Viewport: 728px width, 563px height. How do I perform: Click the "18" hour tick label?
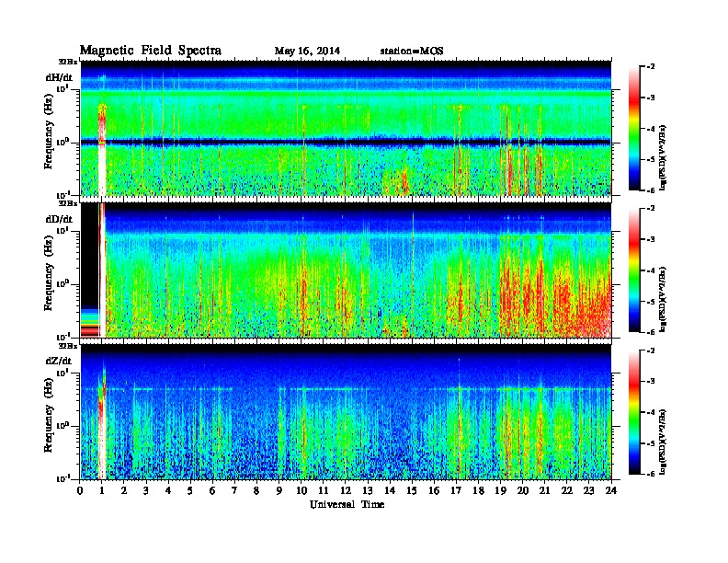[478, 490]
